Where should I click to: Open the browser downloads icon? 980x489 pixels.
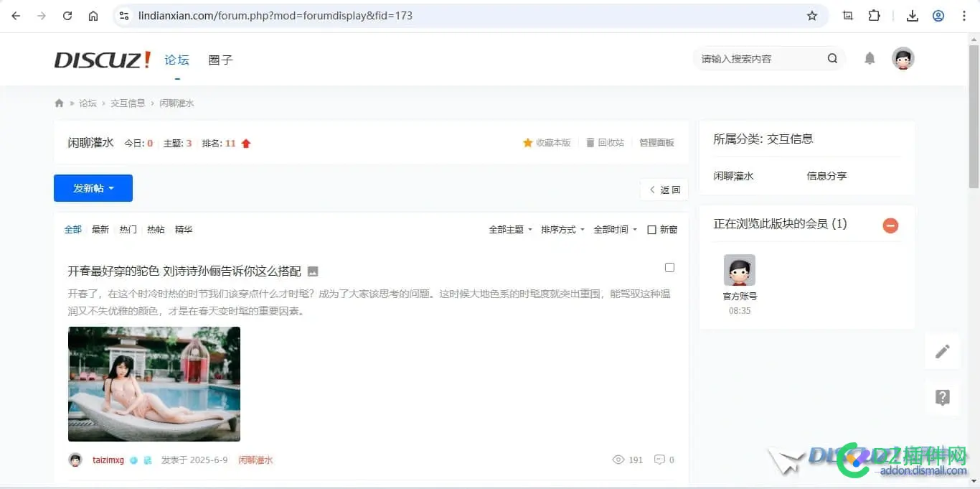[x=913, y=16]
